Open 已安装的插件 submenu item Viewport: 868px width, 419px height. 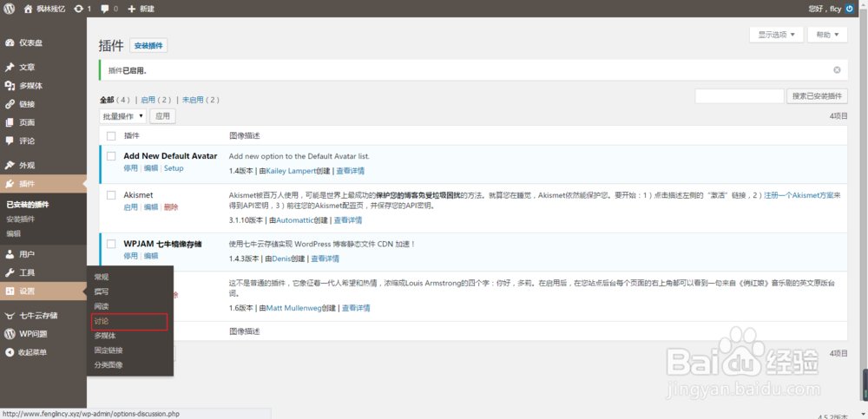28,205
